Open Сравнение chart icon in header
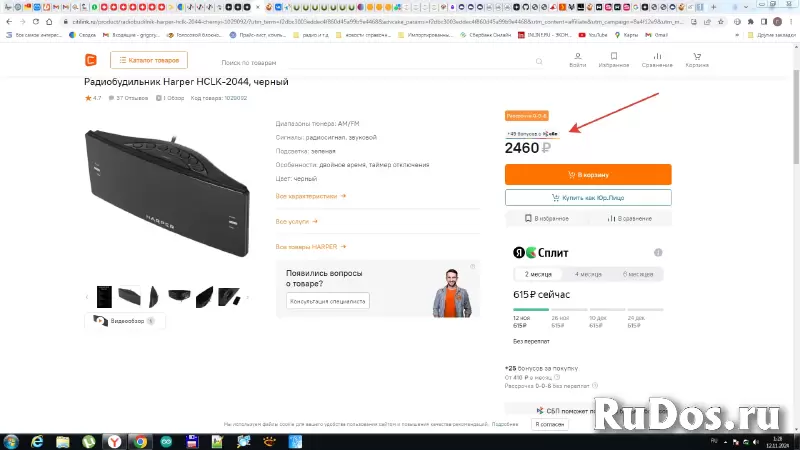The image size is (800, 450). (657, 60)
